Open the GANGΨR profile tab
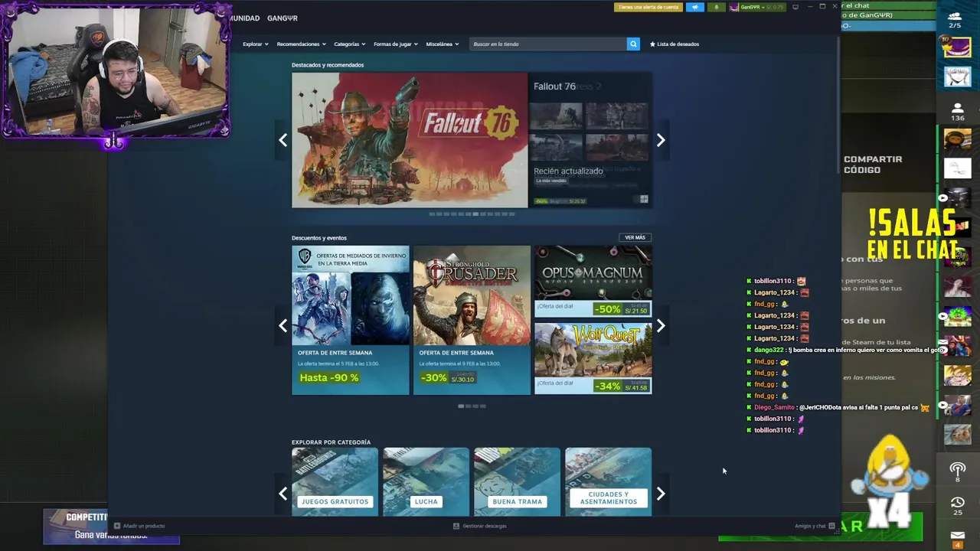Screen dimensions: 980x551 coord(283,18)
